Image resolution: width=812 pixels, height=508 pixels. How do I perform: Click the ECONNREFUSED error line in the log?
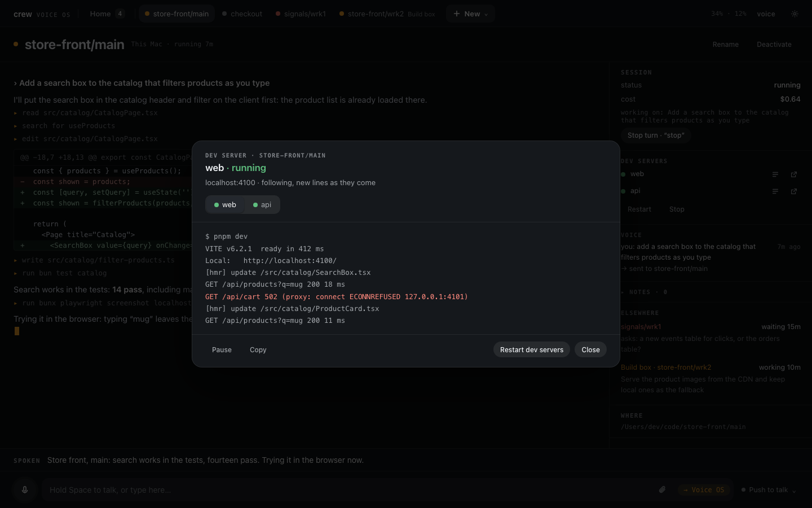coord(337,297)
